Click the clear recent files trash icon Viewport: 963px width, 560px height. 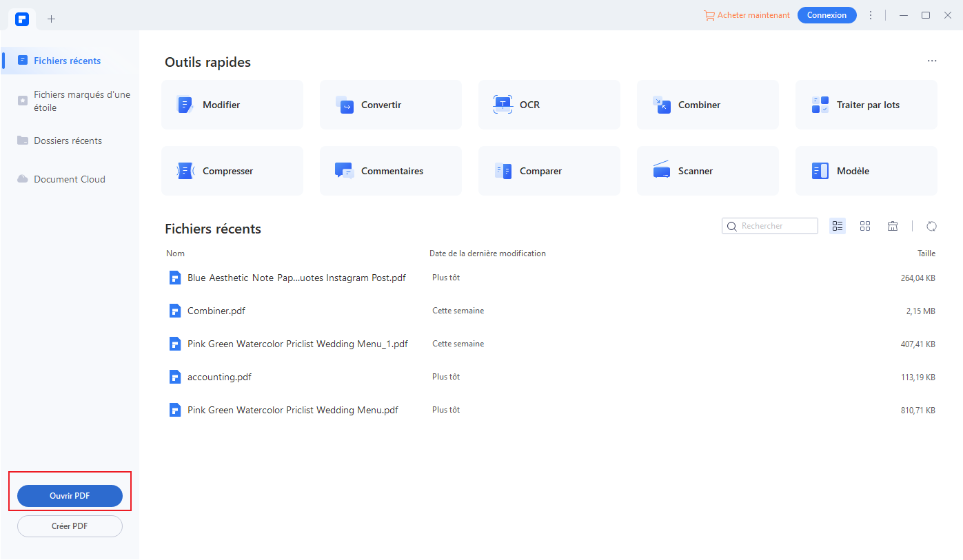[x=893, y=226]
